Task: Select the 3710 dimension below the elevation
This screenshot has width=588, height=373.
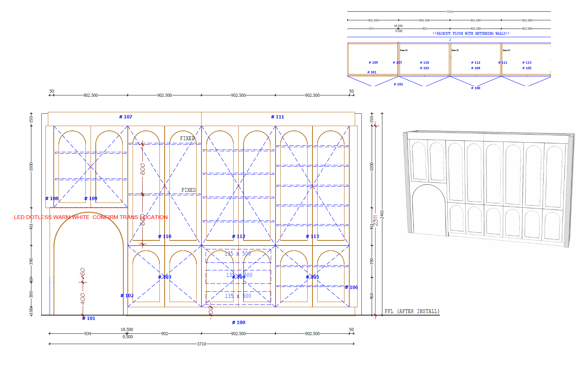Action: (202, 344)
